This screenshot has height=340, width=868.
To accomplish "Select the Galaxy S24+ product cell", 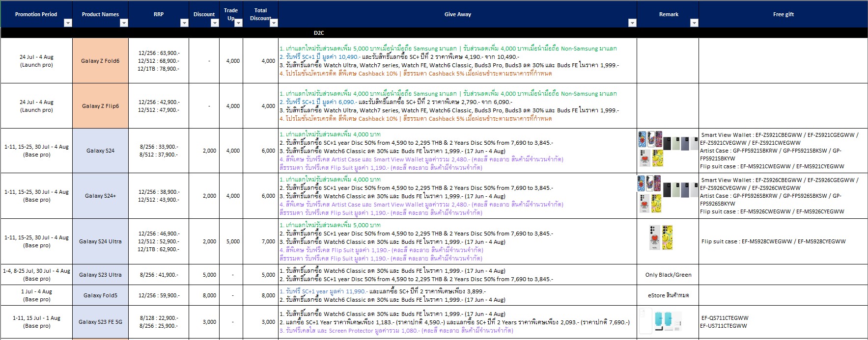I will [100, 196].
